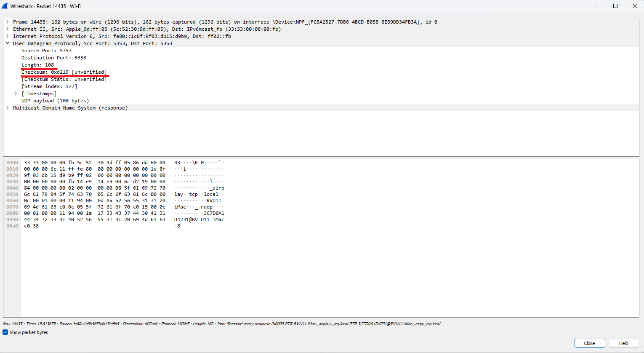Click the window title 'Wireshark · Packet 14435 · Wi-Fi'
Image resolution: width=644 pixels, height=353 pixels.
pyautogui.click(x=46, y=6)
